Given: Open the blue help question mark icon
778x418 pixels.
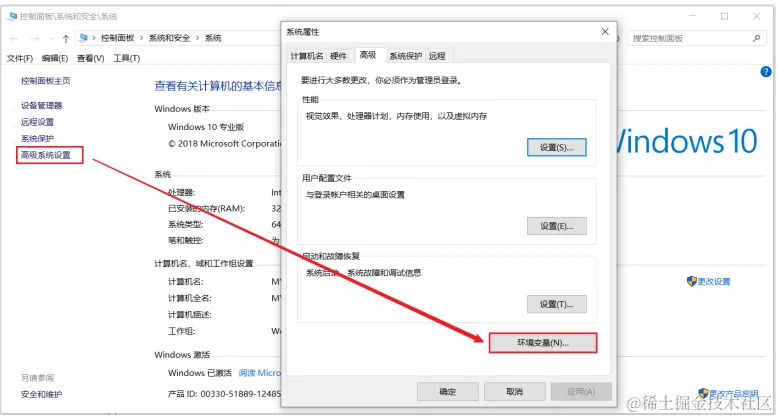Looking at the screenshot, I should [x=766, y=72].
